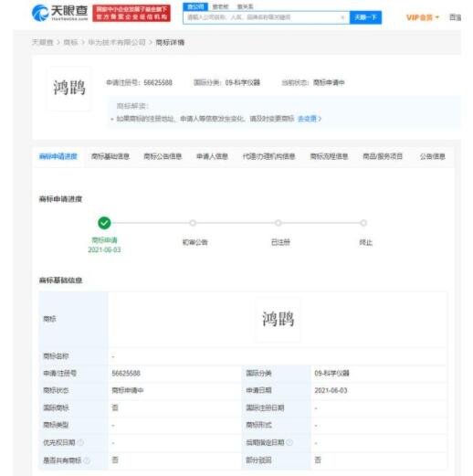
Task: Select table cell 2021-06-03 in 申请日期 row
Action: coord(331,390)
